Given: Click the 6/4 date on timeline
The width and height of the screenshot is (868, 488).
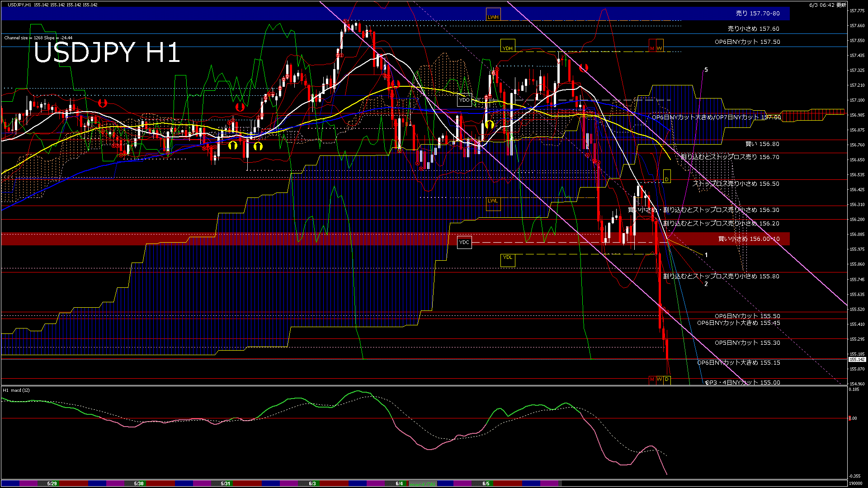Looking at the screenshot, I should pyautogui.click(x=399, y=483).
